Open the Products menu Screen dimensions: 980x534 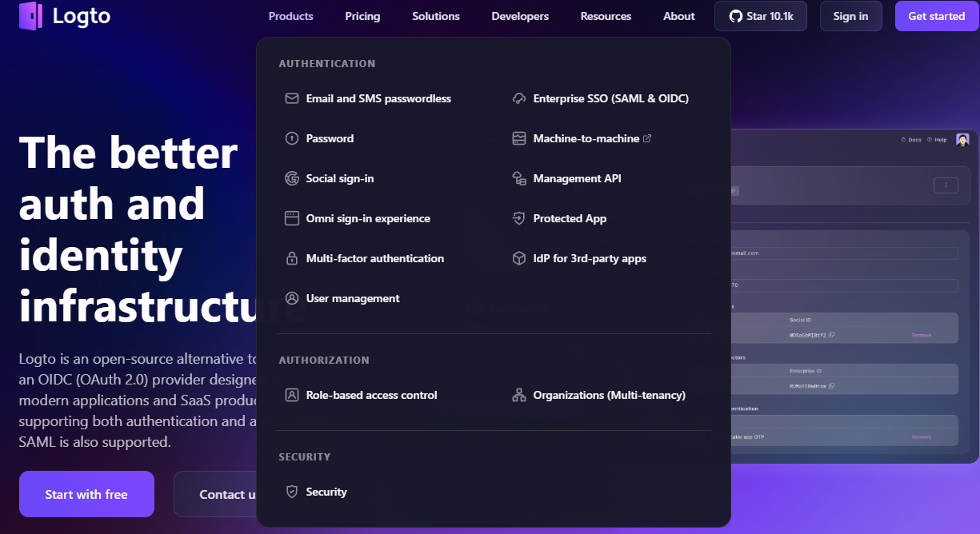coord(291,16)
